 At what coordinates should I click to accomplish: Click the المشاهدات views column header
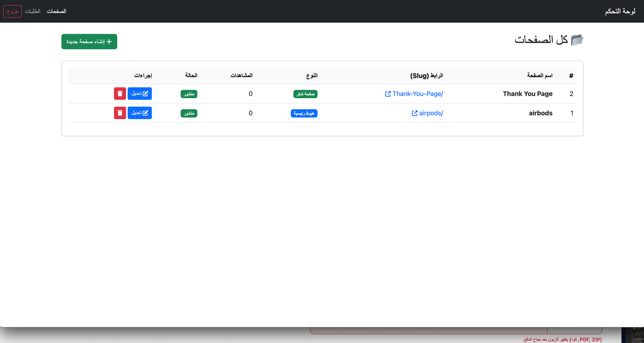pyautogui.click(x=241, y=76)
